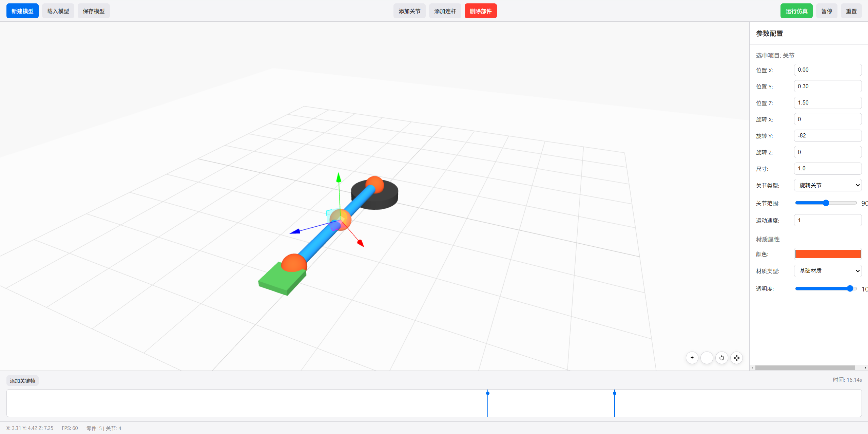Open the 关节类型 dropdown
This screenshot has width=868, height=434.
(828, 185)
